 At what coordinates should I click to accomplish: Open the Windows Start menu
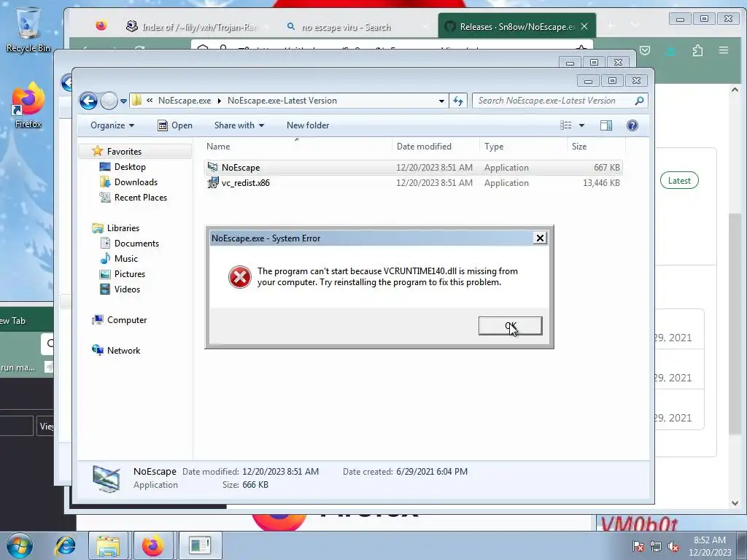click(20, 545)
